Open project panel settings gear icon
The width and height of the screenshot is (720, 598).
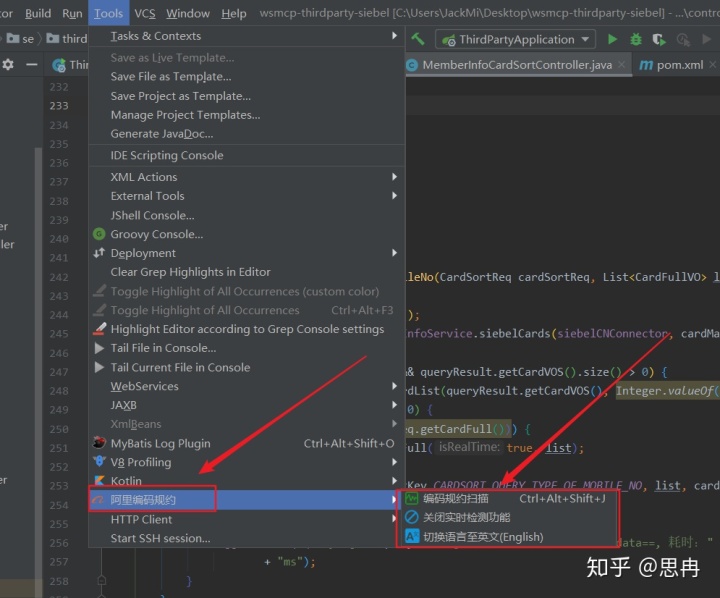[x=8, y=65]
